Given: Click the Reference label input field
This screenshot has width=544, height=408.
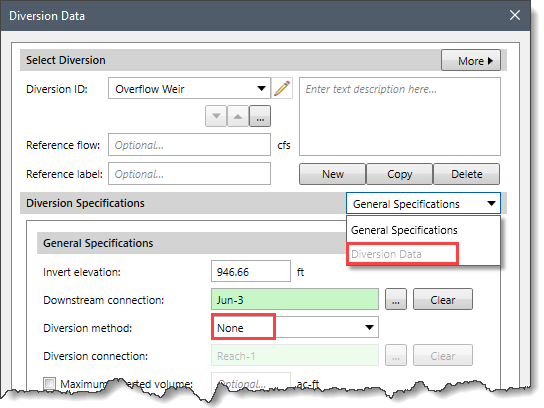Looking at the screenshot, I should (x=189, y=174).
